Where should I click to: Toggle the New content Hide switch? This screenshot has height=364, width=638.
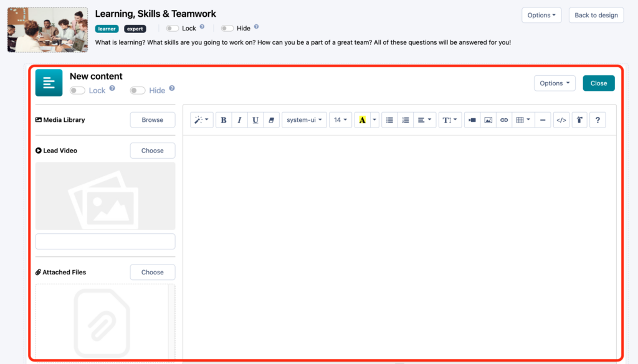pos(138,90)
